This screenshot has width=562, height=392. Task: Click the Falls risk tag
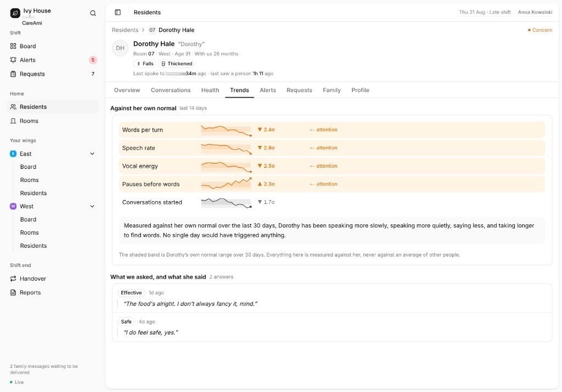[x=145, y=64]
